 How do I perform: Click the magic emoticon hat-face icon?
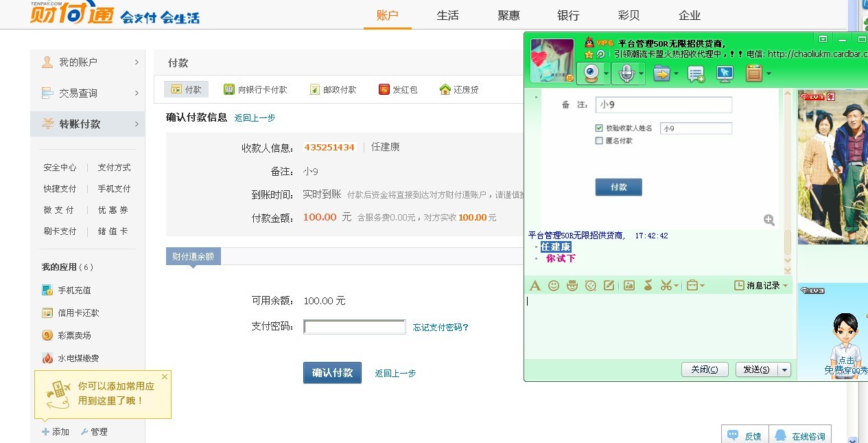[x=572, y=285]
